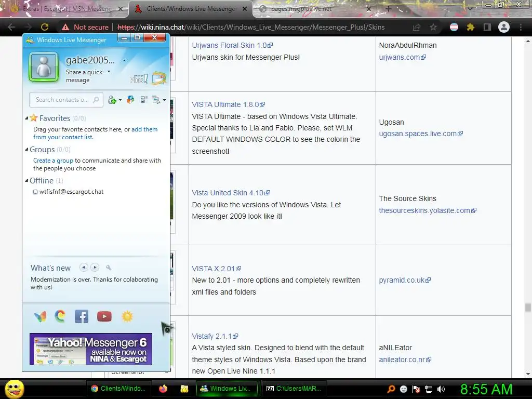This screenshot has width=532, height=399.
Task: Open the VISTA X 2.01 link
Action: [x=217, y=269]
